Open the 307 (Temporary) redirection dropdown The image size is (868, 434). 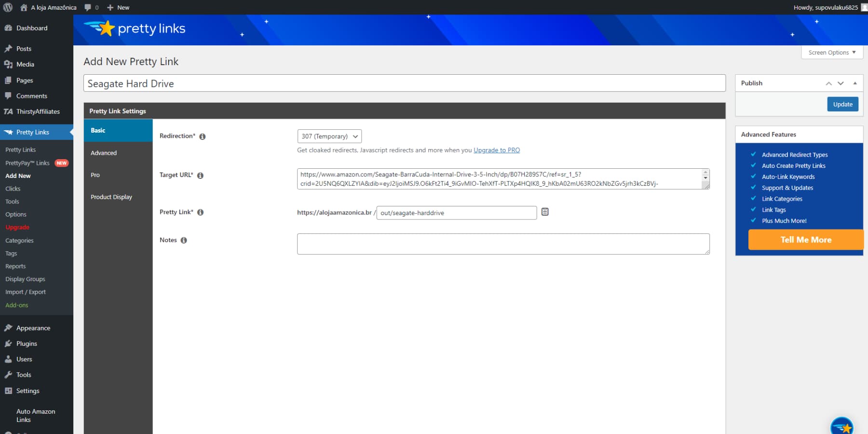[329, 136]
